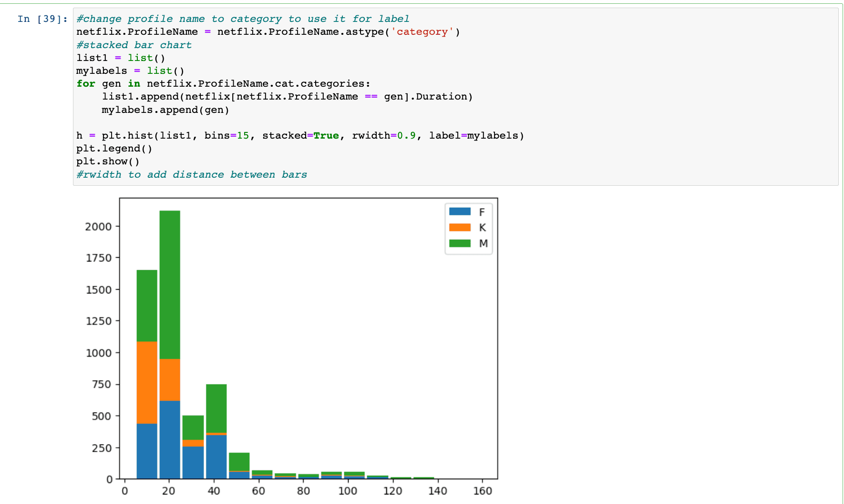
Task: Click the plt.legend() line in the cell
Action: click(x=114, y=149)
